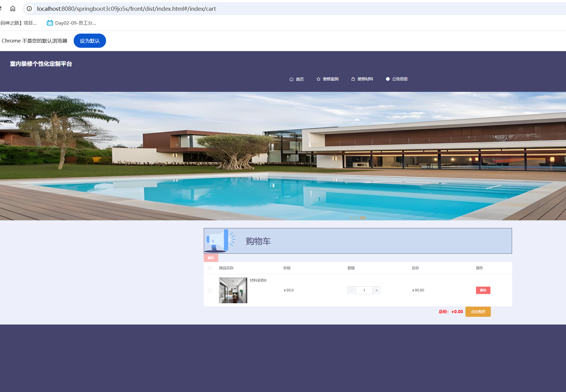Image resolution: width=566 pixels, height=392 pixels.
Task: Click the 材料名称8 product thumbnail
Action: [x=233, y=290]
